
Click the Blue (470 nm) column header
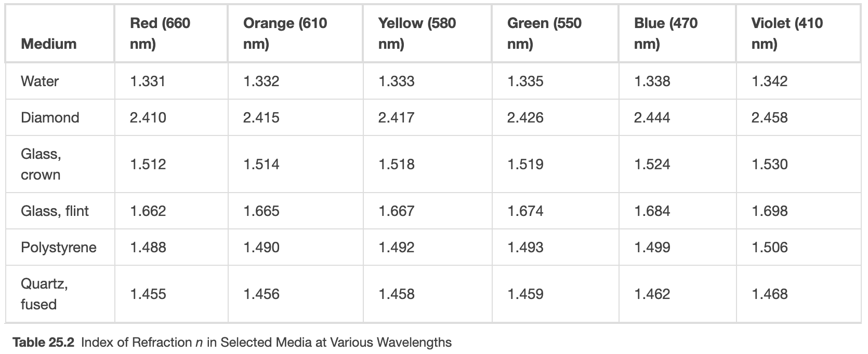(665, 33)
